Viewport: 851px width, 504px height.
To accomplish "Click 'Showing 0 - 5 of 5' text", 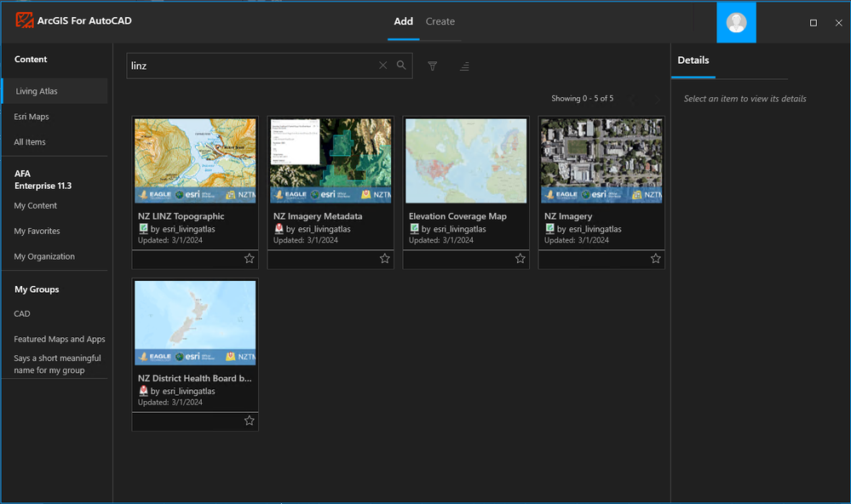I will coord(583,98).
